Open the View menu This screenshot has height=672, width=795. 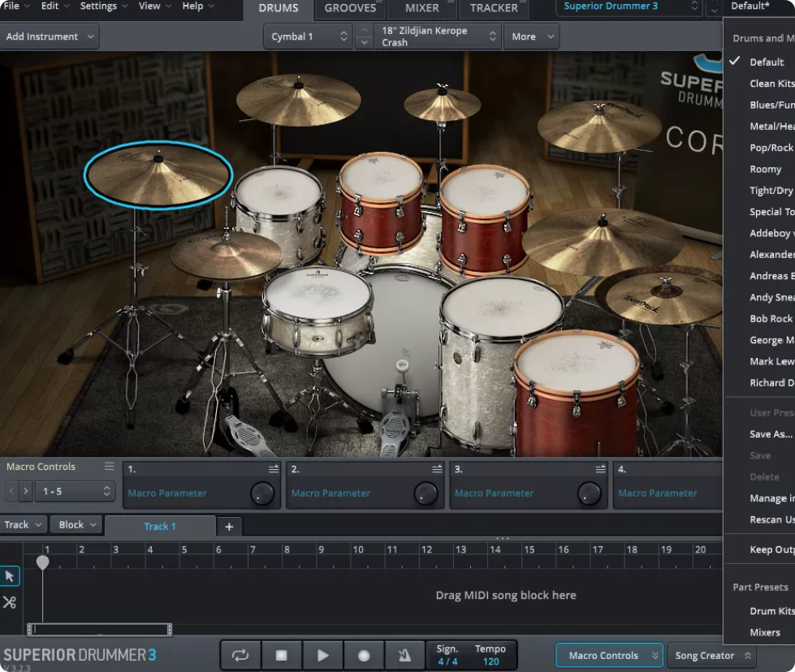click(x=154, y=6)
